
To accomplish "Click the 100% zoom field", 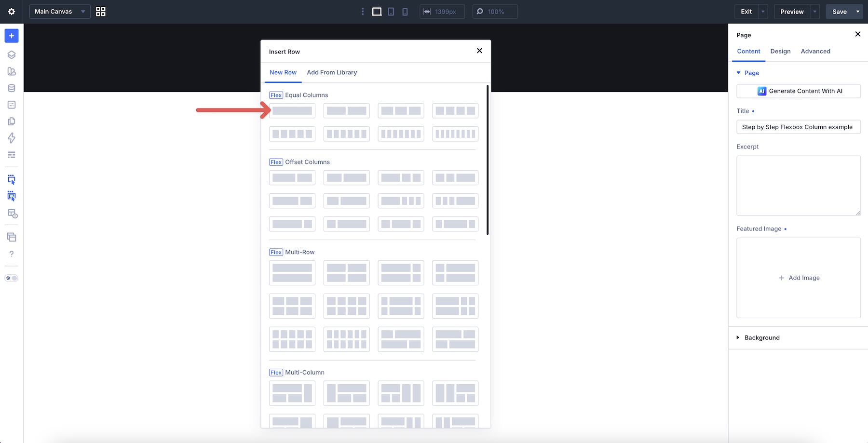I will coord(495,12).
